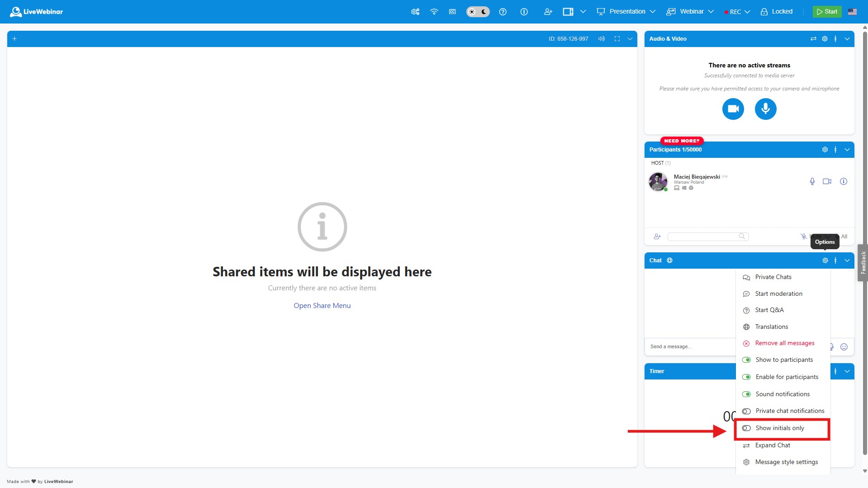
Task: Click Timer panel resize handle icon
Action: tap(835, 371)
